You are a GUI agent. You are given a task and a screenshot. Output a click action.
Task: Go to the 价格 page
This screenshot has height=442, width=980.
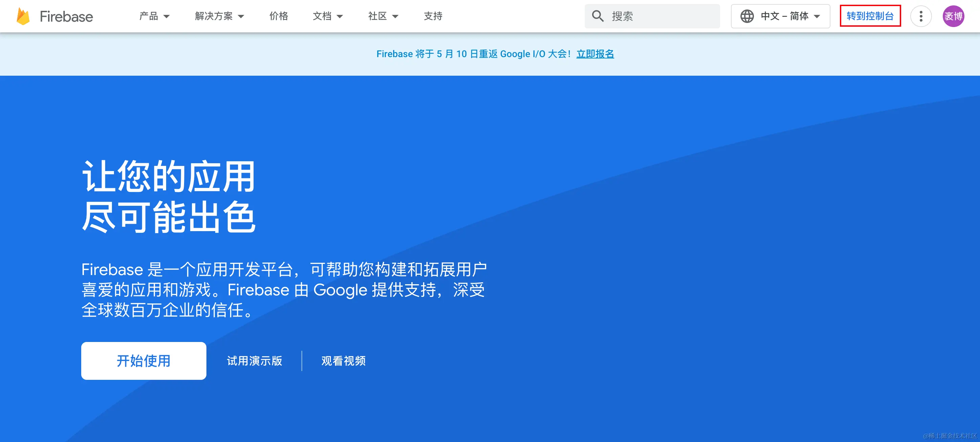click(279, 16)
